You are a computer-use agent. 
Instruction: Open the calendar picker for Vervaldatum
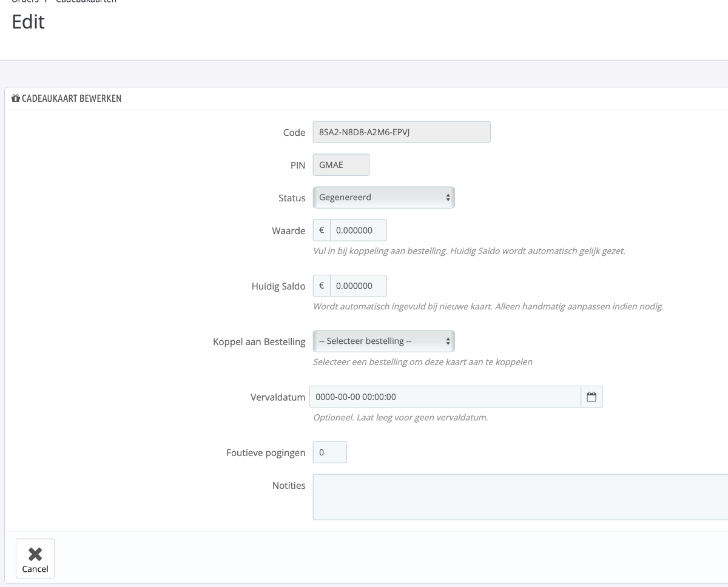click(591, 397)
